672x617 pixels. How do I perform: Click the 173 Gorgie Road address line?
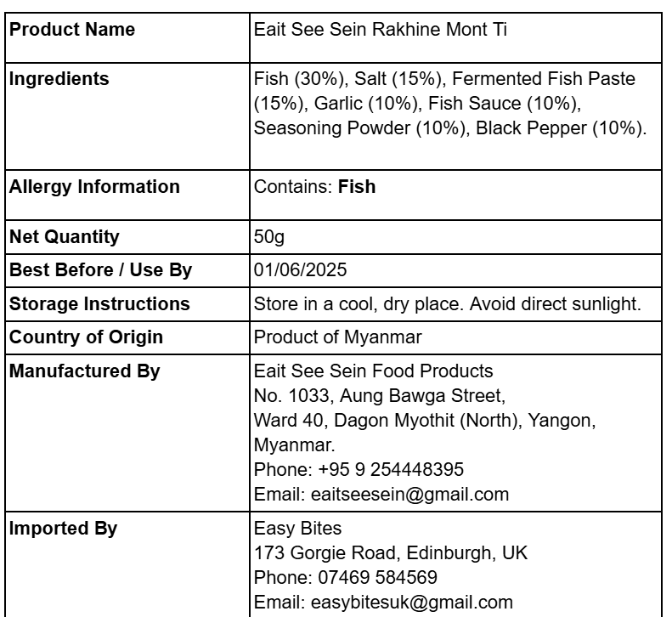[391, 553]
